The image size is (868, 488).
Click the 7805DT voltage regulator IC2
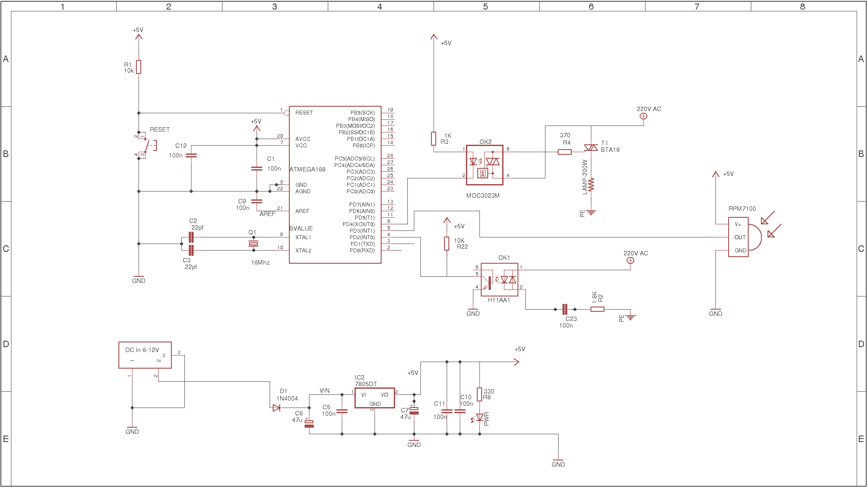coord(375,398)
